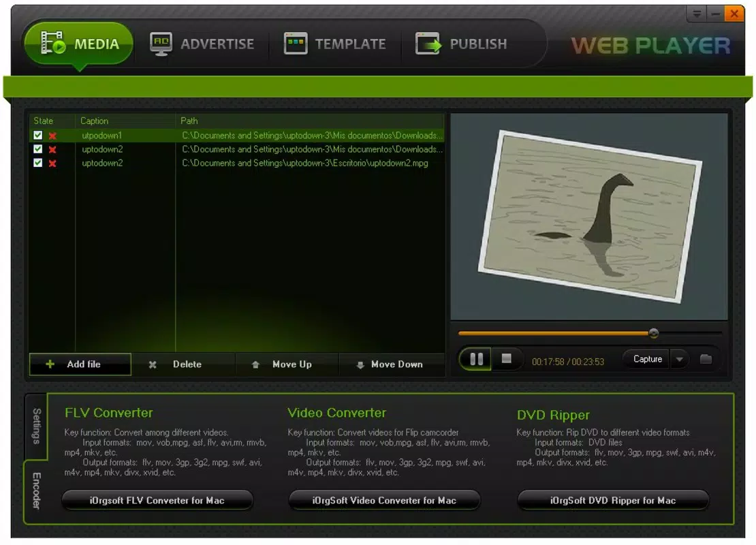Click the video preview thumbnail

589,216
